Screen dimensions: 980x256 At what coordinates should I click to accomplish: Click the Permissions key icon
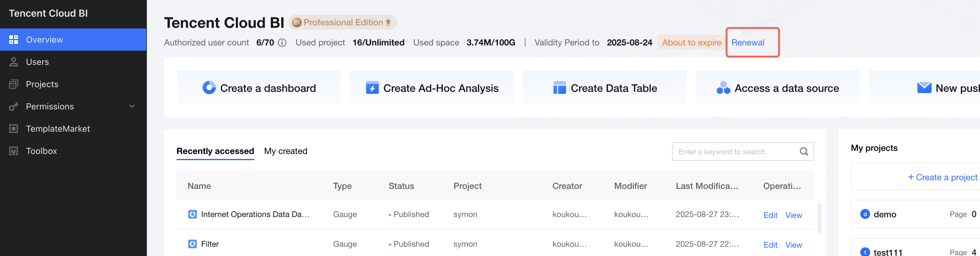click(x=14, y=107)
